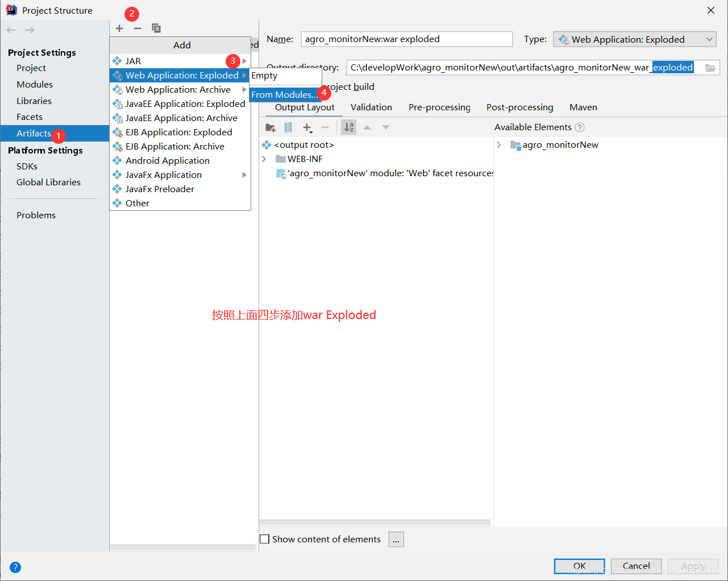Click the Cancel button
The image size is (728, 581).
pyautogui.click(x=636, y=566)
